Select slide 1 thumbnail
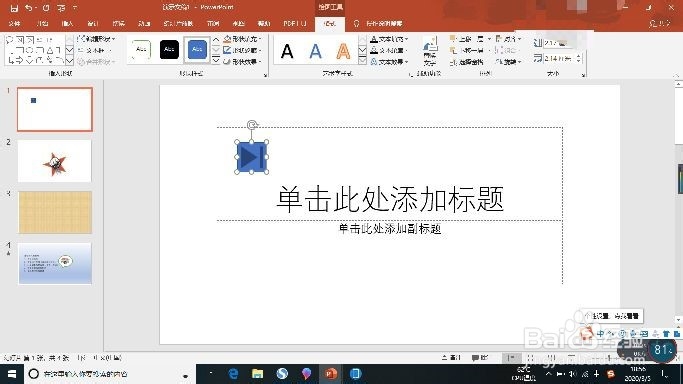Image resolution: width=683 pixels, height=384 pixels. pyautogui.click(x=55, y=109)
